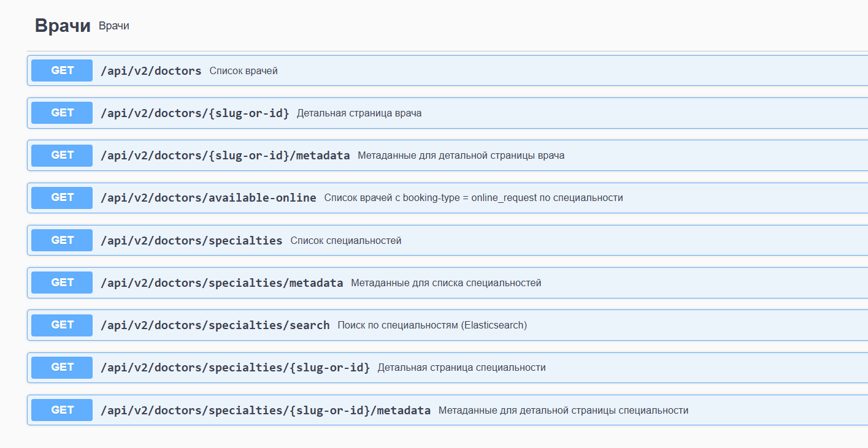Collapse the Врачи section heading
The image size is (868, 448).
point(63,26)
